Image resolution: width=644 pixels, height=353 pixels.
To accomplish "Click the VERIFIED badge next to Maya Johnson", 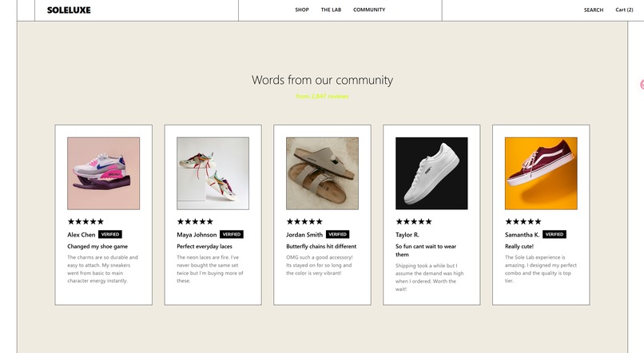I will tap(232, 234).
